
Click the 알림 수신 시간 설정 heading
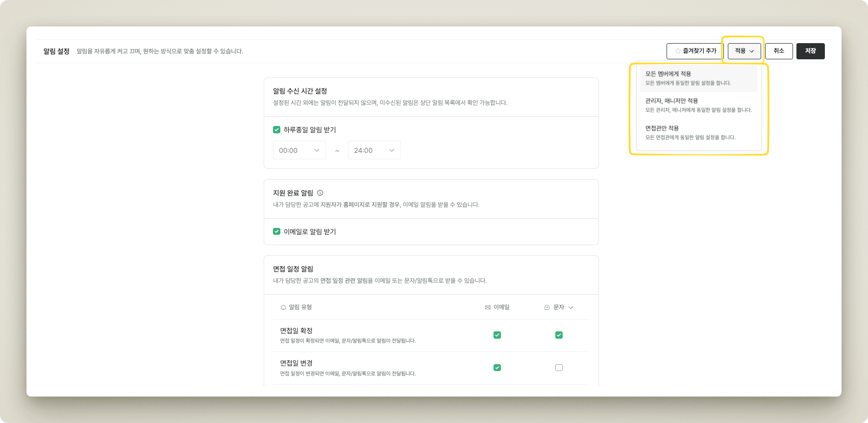tap(300, 91)
